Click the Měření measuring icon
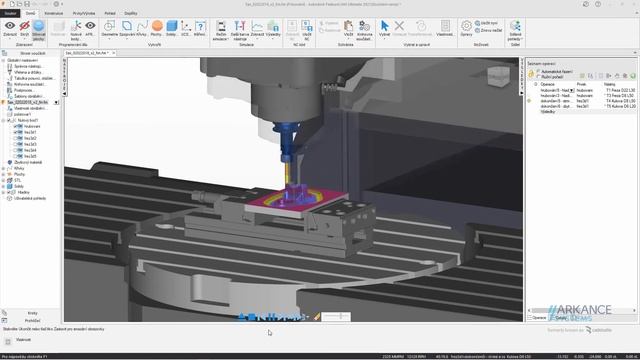The width and height of the screenshot is (640, 360). pyautogui.click(x=200, y=26)
